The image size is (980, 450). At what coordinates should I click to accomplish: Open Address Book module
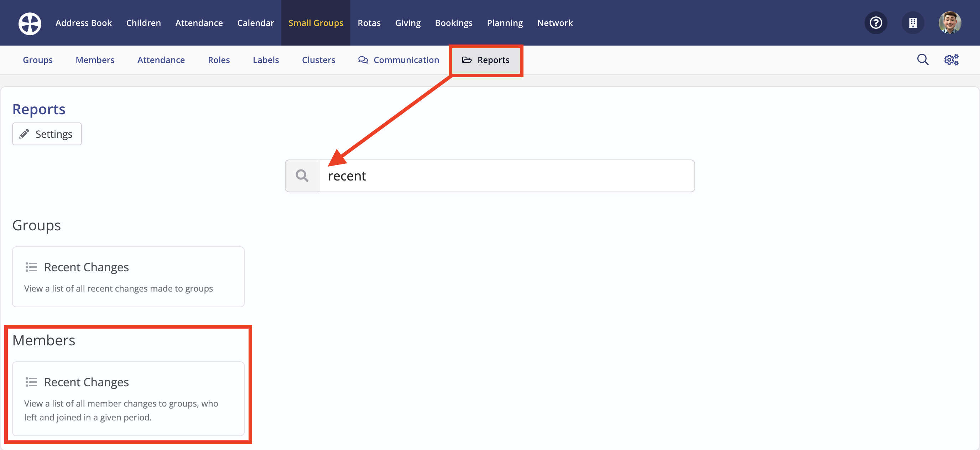[x=84, y=23]
